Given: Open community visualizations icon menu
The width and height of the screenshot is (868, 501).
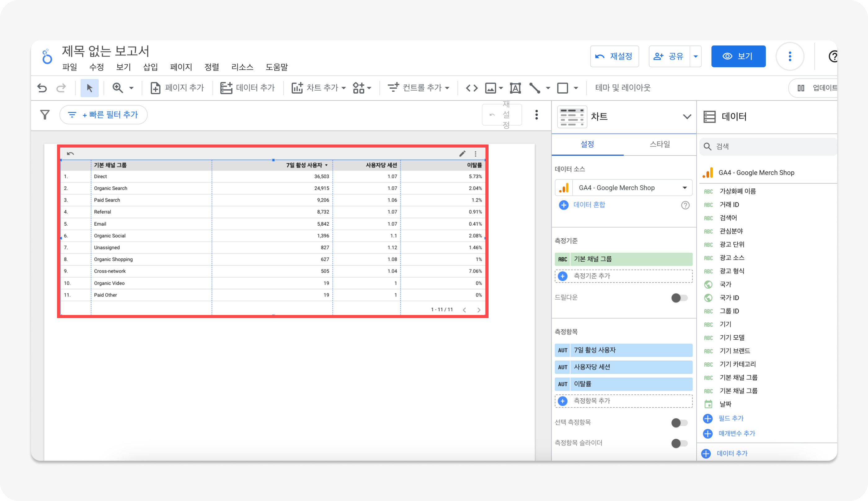Looking at the screenshot, I should (x=362, y=88).
